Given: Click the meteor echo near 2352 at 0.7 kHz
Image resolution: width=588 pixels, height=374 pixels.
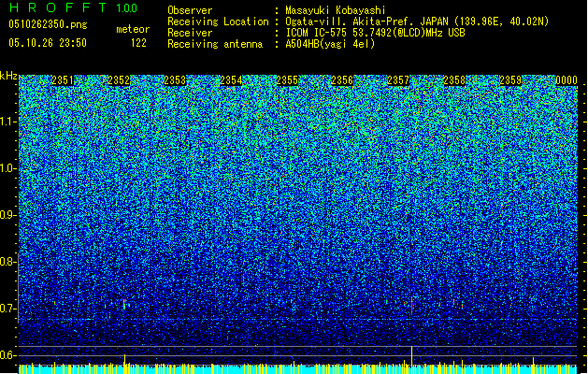Looking at the screenshot, I should click(x=124, y=304).
